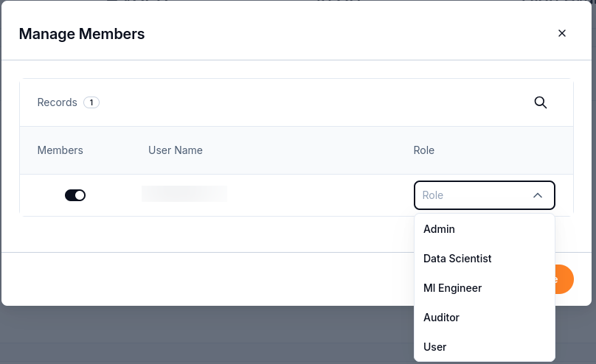Viewport: 596px width, 364px height.
Task: Click the Manage Members title
Action: click(x=82, y=34)
